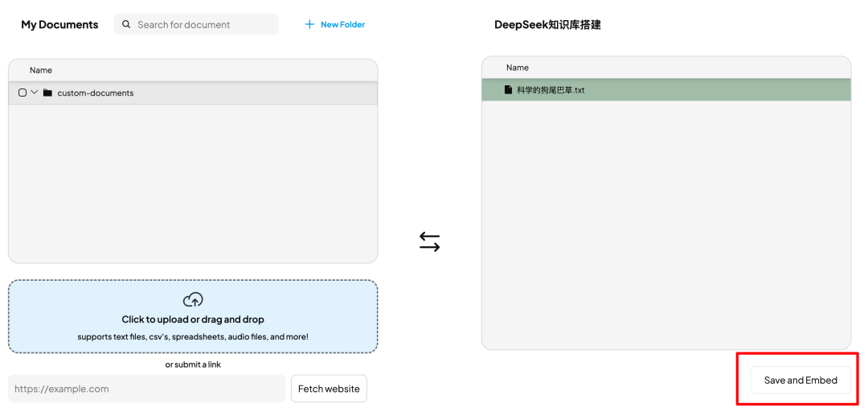Click the Name header in DeepSeek知识库搭建 panel
This screenshot has height=416, width=868.
click(x=518, y=68)
